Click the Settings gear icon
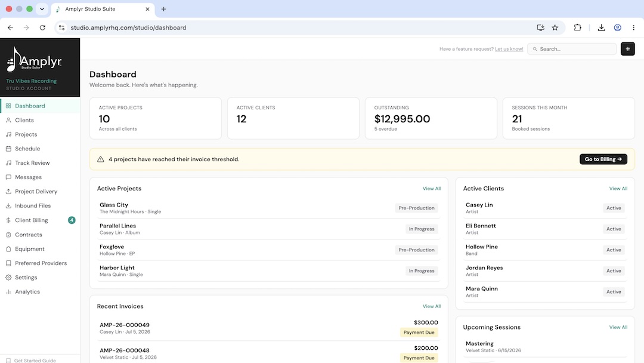The width and height of the screenshot is (644, 363). click(x=8, y=277)
